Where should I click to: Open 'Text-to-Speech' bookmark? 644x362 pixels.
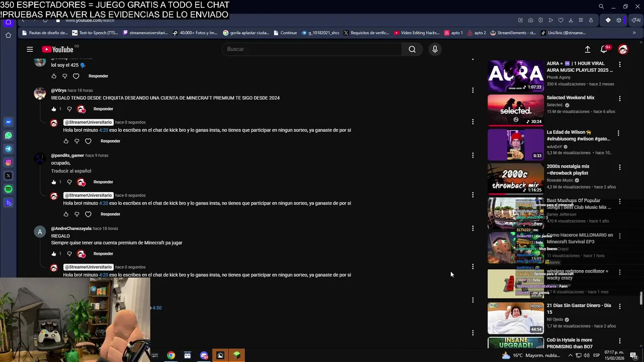pos(95,33)
